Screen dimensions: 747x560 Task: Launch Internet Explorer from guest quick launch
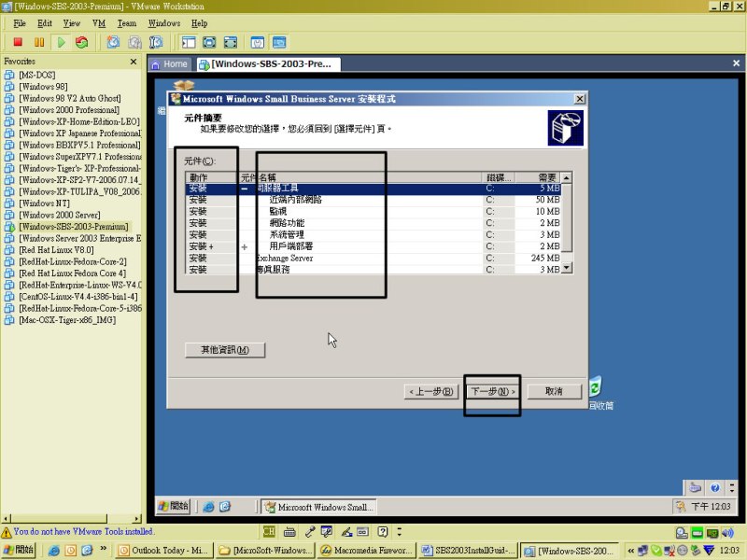coord(208,507)
